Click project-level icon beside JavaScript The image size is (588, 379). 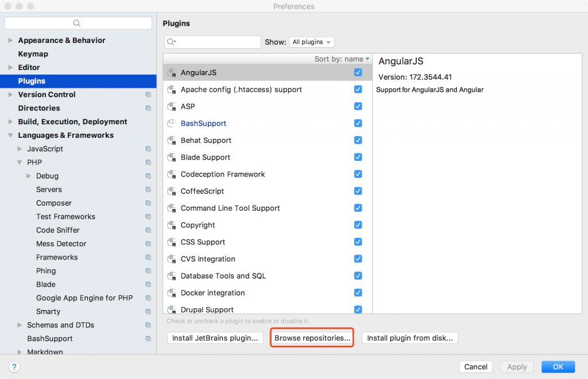tap(148, 149)
